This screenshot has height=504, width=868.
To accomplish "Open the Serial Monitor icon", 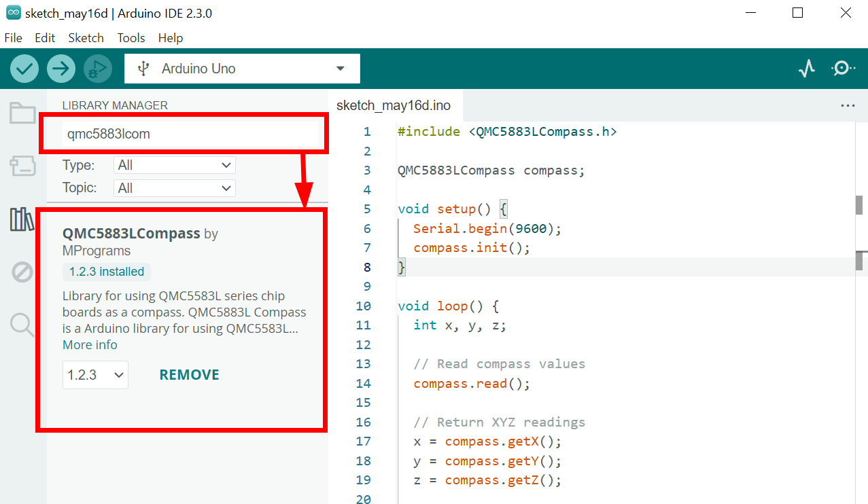I will coord(843,69).
